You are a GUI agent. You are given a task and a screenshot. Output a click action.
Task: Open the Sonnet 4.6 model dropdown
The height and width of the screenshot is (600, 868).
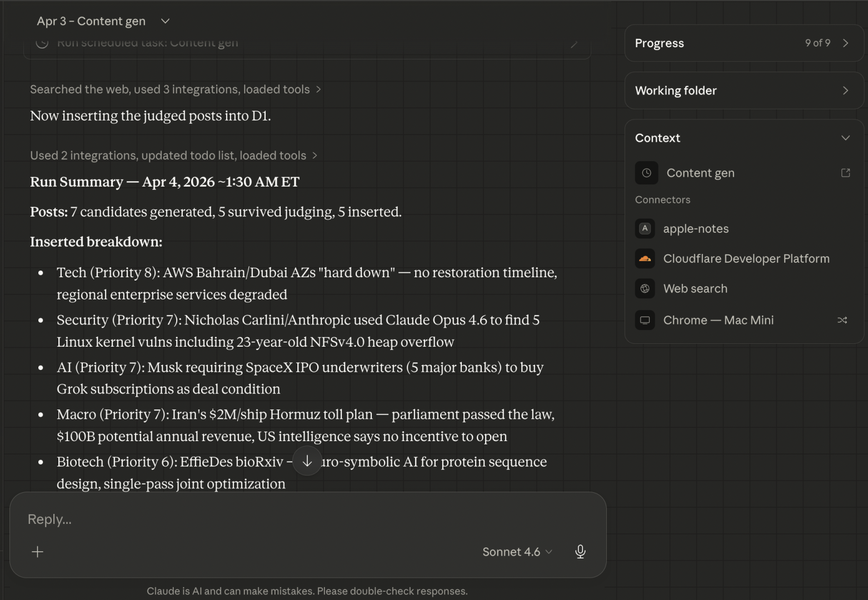point(517,552)
